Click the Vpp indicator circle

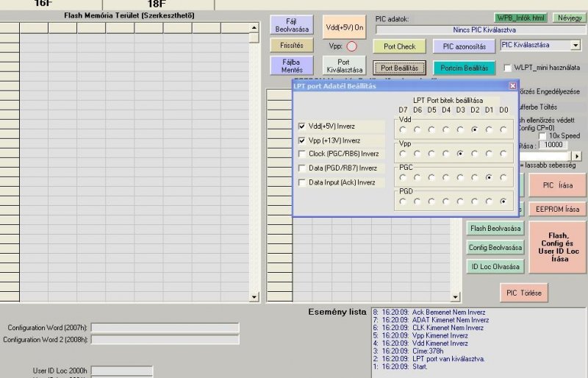coord(352,46)
